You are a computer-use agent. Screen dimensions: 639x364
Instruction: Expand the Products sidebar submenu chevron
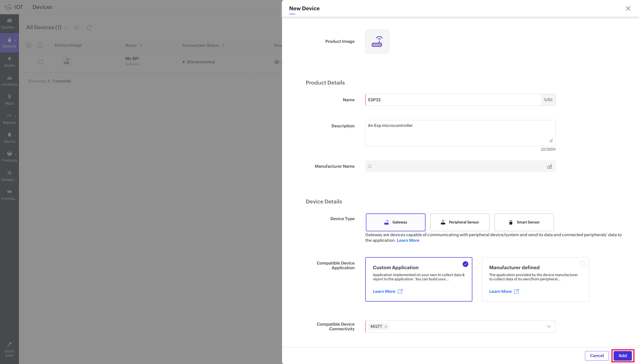point(15,155)
